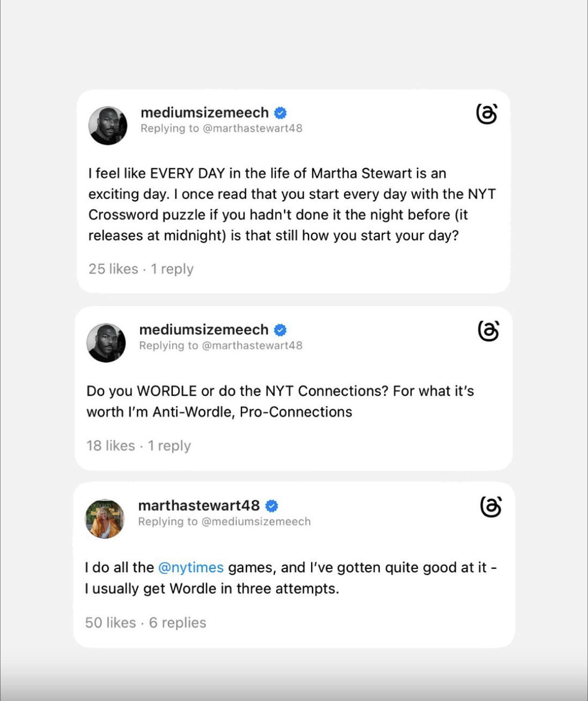Open the marthastewart48 username link

click(x=199, y=506)
